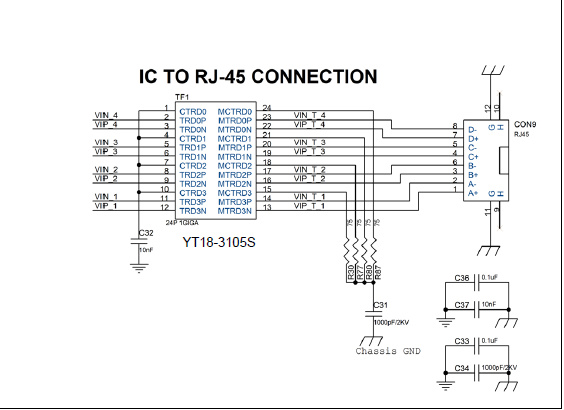Image resolution: width=564 pixels, height=410 pixels.
Task: Click the 'IC TO RJ-45 CONNECTION' title
Action: click(258, 76)
